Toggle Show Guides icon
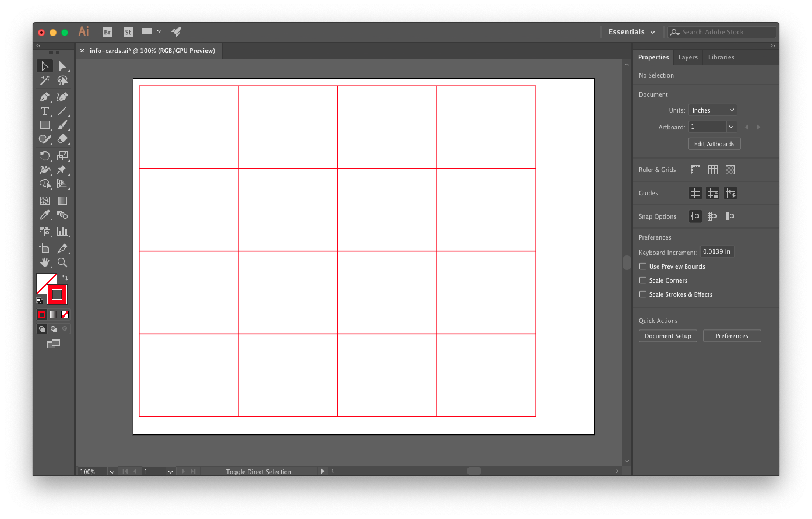812x519 pixels. (x=695, y=193)
